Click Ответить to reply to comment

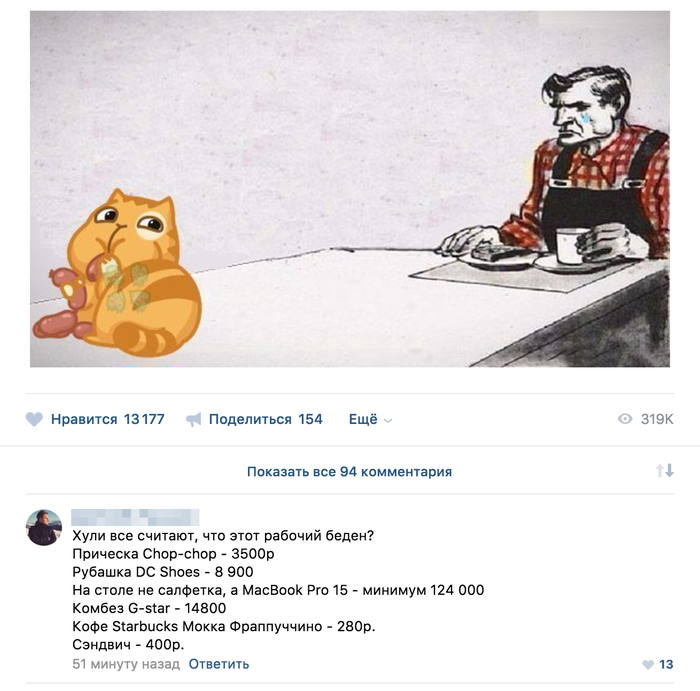(219, 664)
